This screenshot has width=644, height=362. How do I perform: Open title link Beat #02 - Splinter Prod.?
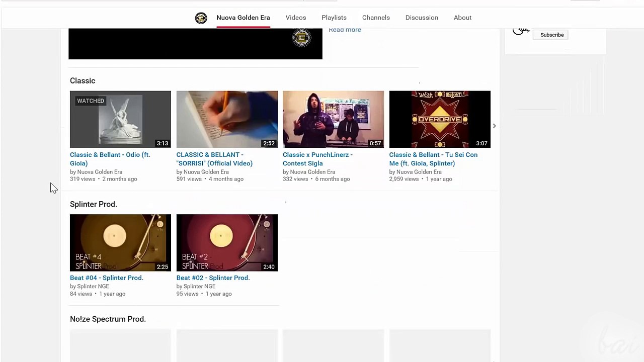coord(213,278)
